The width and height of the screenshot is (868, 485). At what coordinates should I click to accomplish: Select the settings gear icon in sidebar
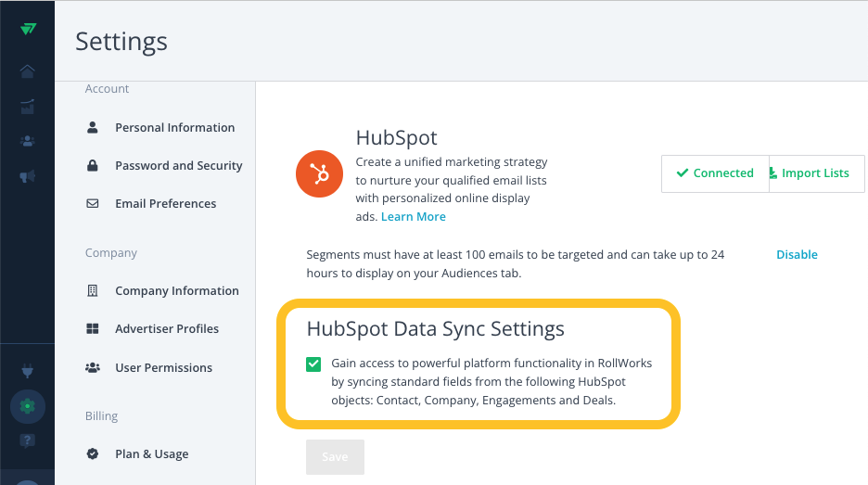tap(27, 406)
